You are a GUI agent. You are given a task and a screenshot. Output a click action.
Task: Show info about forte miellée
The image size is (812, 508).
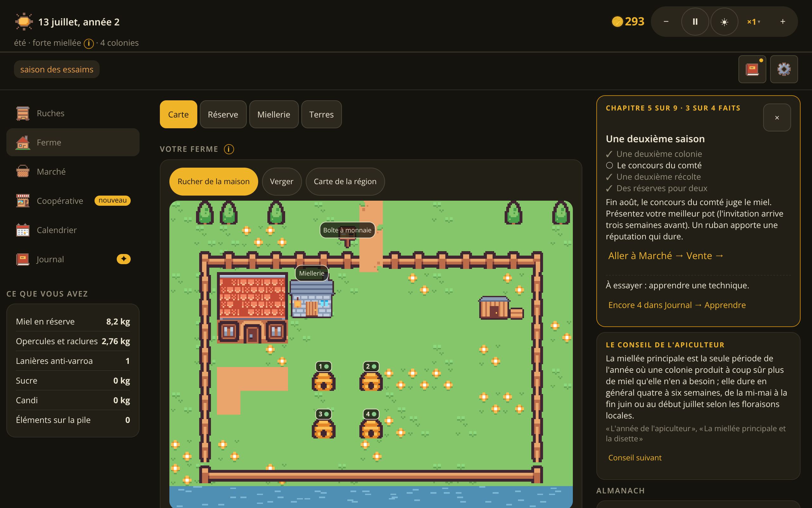click(x=88, y=43)
